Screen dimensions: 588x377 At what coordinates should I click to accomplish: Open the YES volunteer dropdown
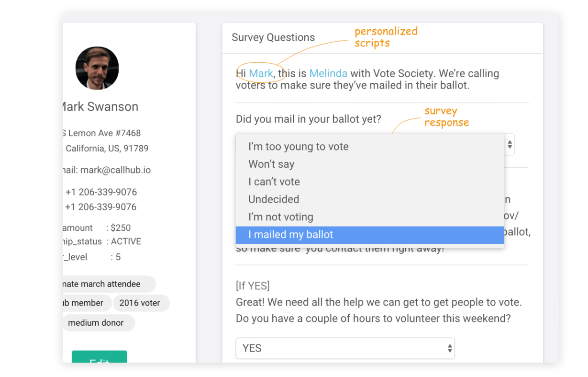[345, 348]
